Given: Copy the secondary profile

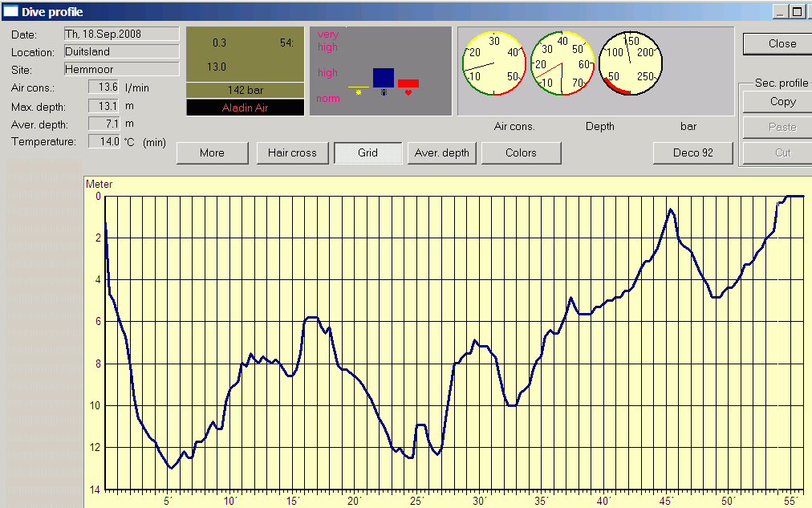Looking at the screenshot, I should pyautogui.click(x=777, y=101).
